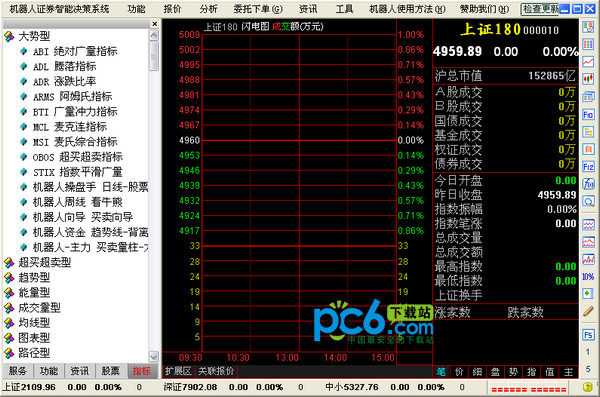600x397 pixels.
Task: Click the 10% icon in right toolbar
Action: 588,276
